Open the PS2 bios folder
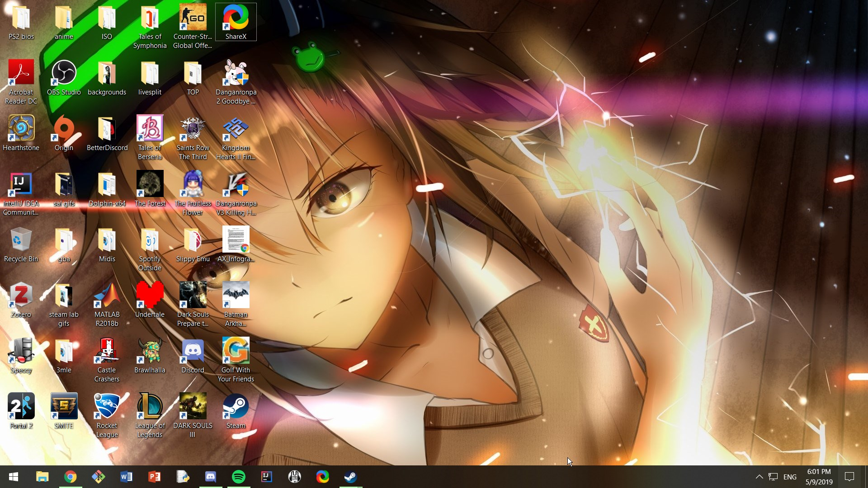868x488 pixels. point(21,23)
